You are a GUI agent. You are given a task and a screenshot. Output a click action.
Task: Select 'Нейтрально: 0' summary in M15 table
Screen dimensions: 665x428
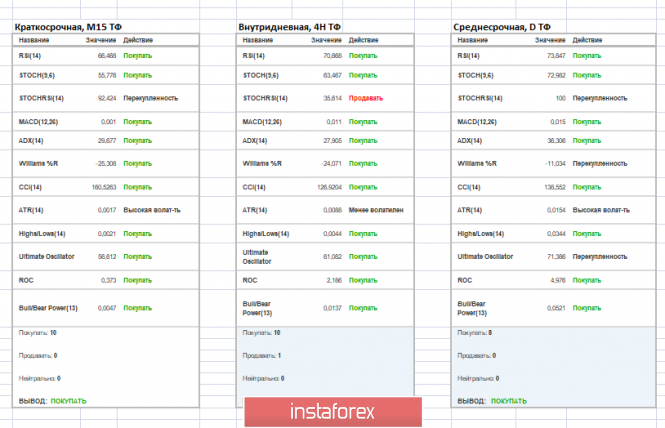click(x=39, y=378)
